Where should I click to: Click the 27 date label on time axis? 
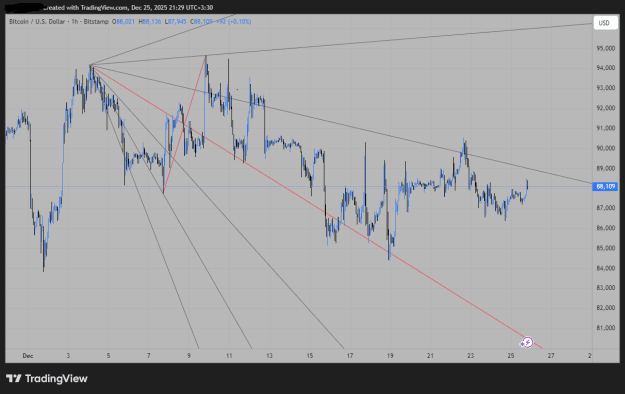tap(551, 356)
